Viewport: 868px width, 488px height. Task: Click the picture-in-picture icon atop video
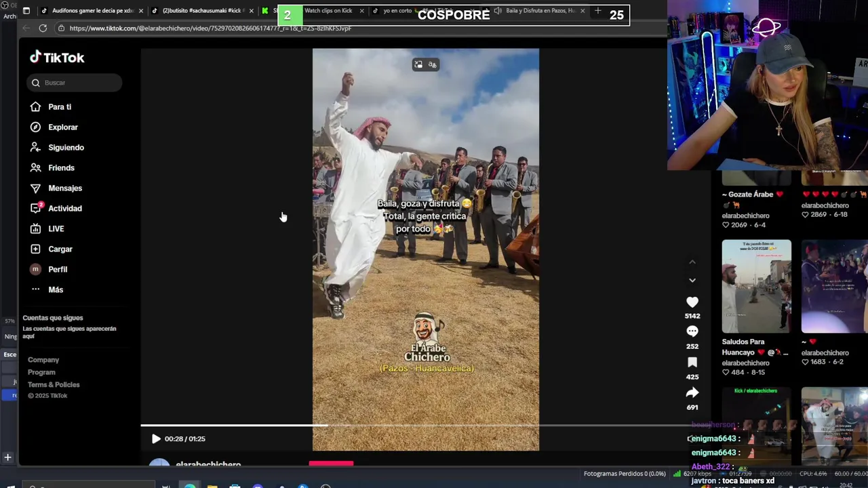pos(418,64)
